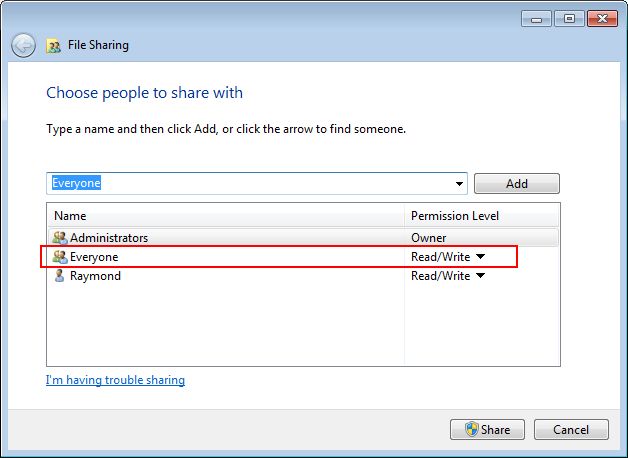Click the back arrow icon
628x458 pixels.
pos(23,45)
